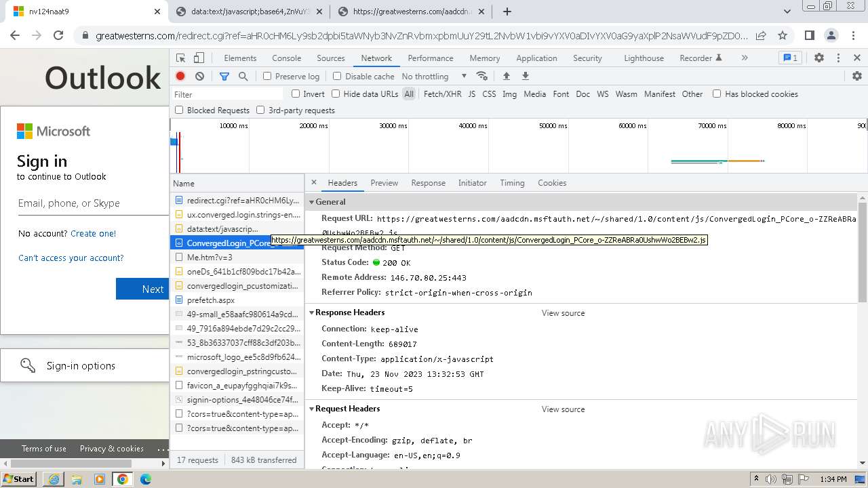Image resolution: width=868 pixels, height=488 pixels.
Task: Filter requests by JS type
Action: point(472,94)
